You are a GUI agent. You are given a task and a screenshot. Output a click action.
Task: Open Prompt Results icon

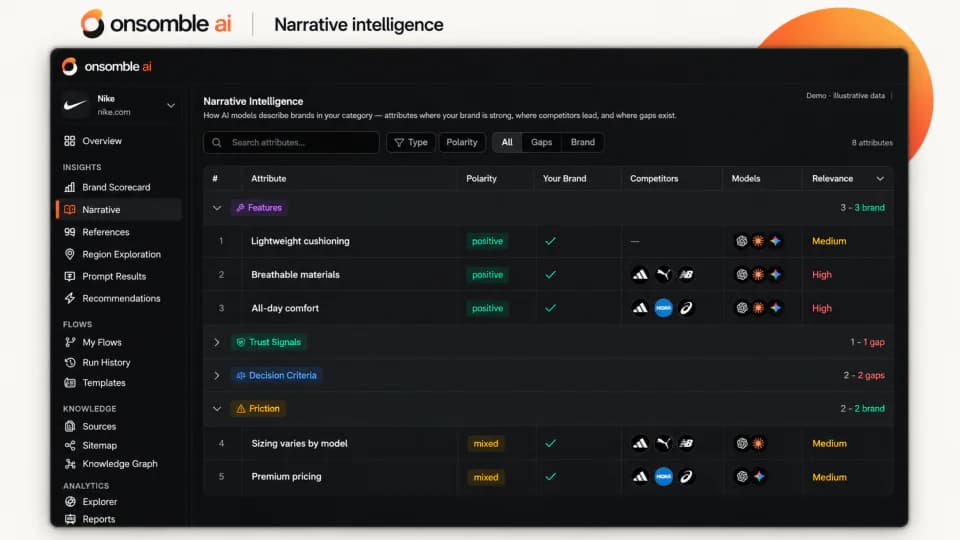point(70,276)
